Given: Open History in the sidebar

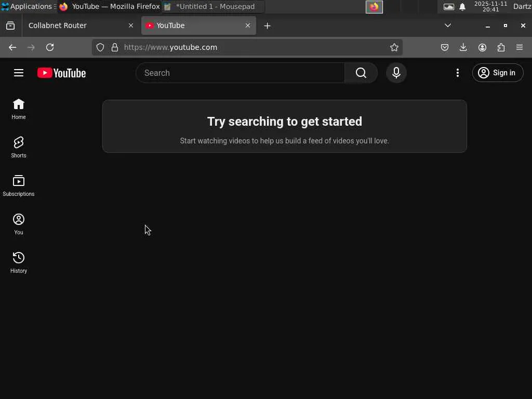Looking at the screenshot, I should pyautogui.click(x=19, y=262).
